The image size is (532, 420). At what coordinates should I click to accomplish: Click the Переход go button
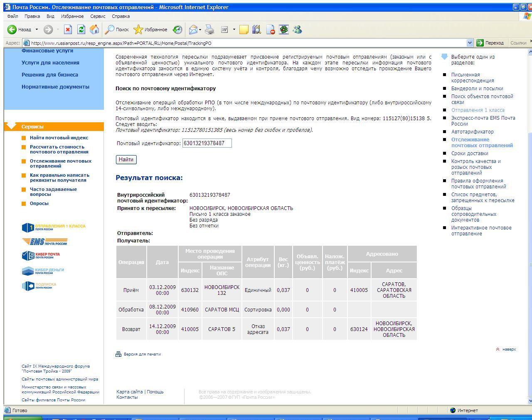[x=490, y=43]
